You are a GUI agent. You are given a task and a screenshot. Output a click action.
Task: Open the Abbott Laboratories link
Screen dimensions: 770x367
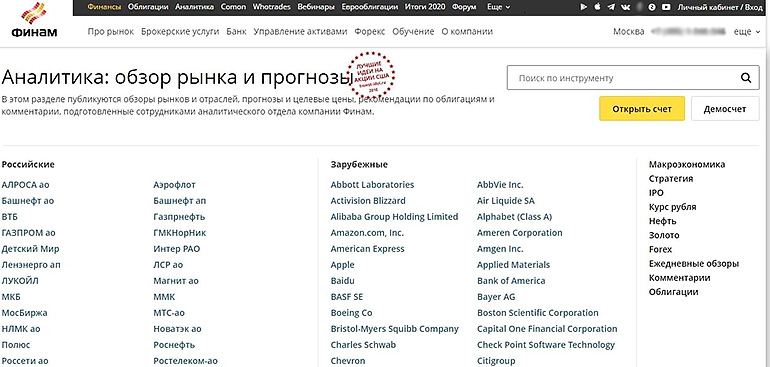tap(372, 185)
